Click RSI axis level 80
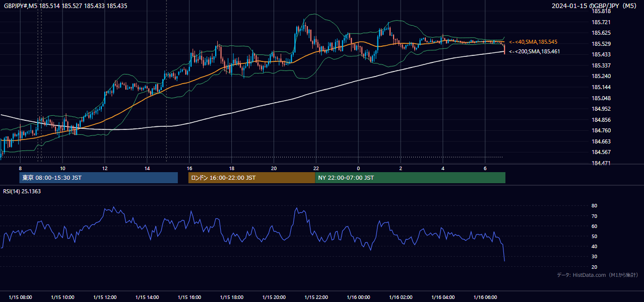The width and height of the screenshot is (644, 302). coord(594,206)
